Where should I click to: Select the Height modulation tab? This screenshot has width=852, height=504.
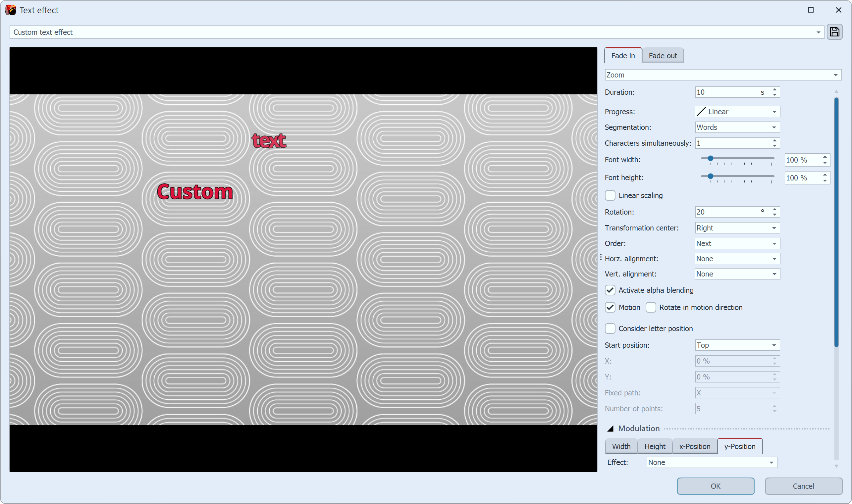(x=655, y=446)
